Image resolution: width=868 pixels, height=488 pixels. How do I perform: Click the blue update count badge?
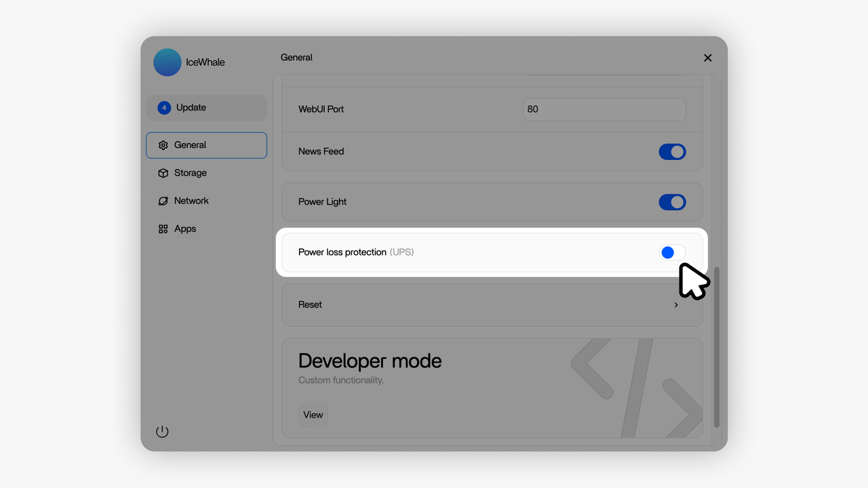click(x=164, y=108)
